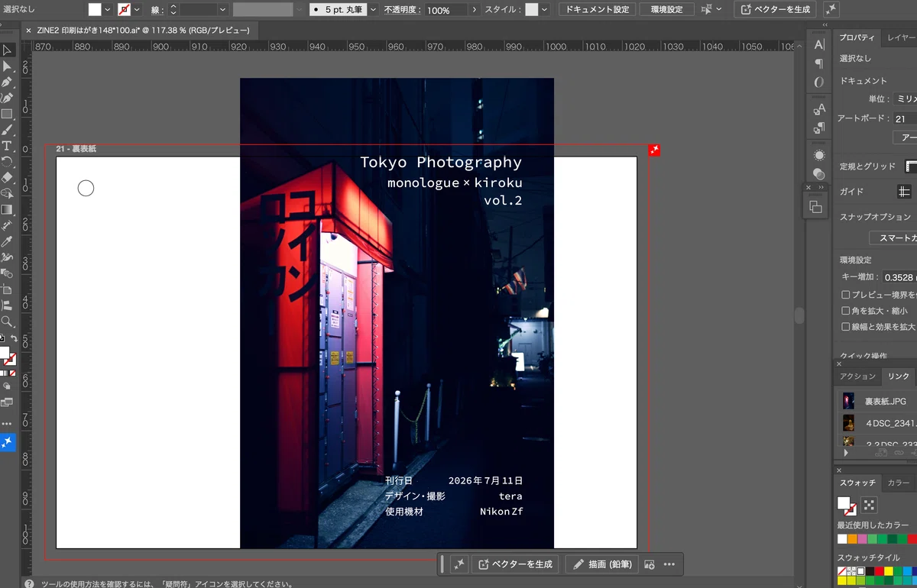The height and width of the screenshot is (588, 917).
Task: Select the 裏表紙.JPG link thumbnail
Action: 848,401
